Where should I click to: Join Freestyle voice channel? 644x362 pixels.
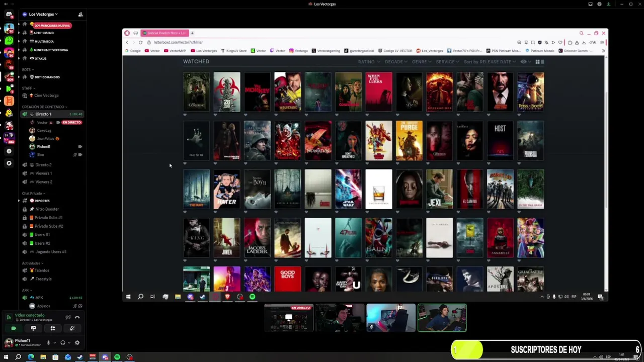coord(52,279)
